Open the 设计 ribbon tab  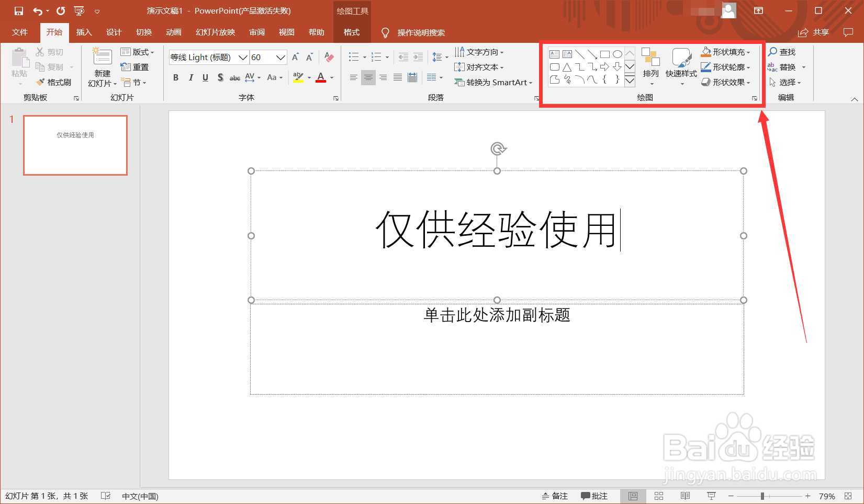(x=114, y=32)
